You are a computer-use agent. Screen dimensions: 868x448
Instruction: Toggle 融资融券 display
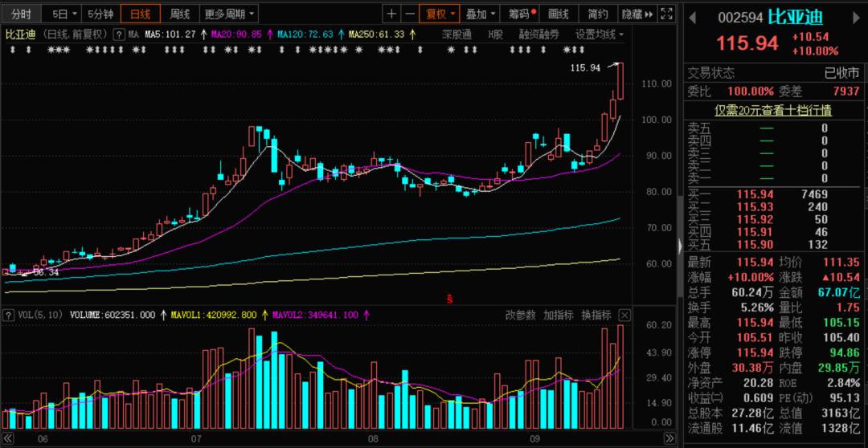(x=538, y=35)
